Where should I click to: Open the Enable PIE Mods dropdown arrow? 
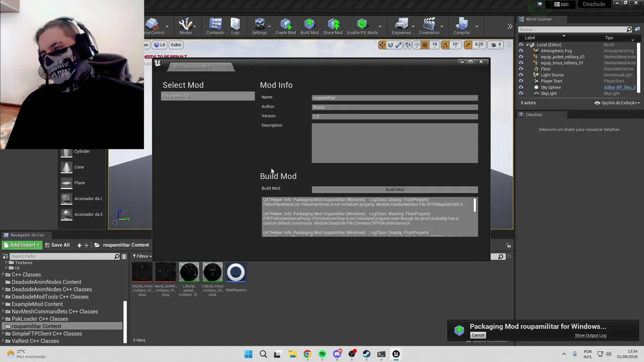(380, 26)
